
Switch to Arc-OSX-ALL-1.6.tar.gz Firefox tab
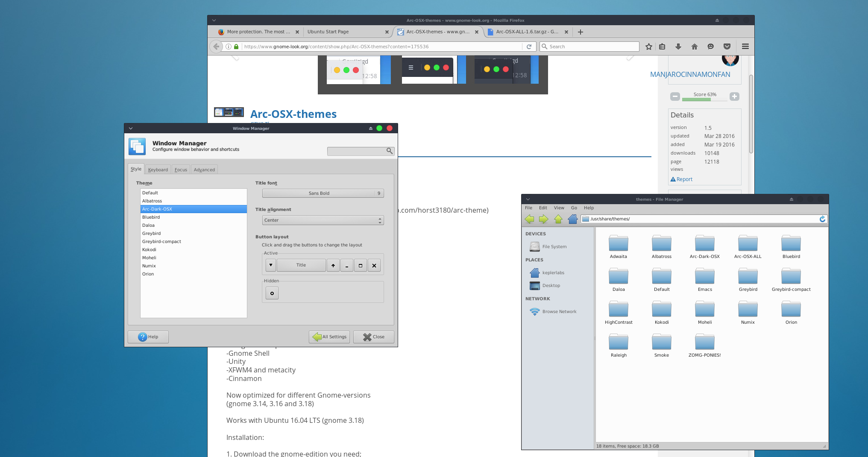(528, 32)
